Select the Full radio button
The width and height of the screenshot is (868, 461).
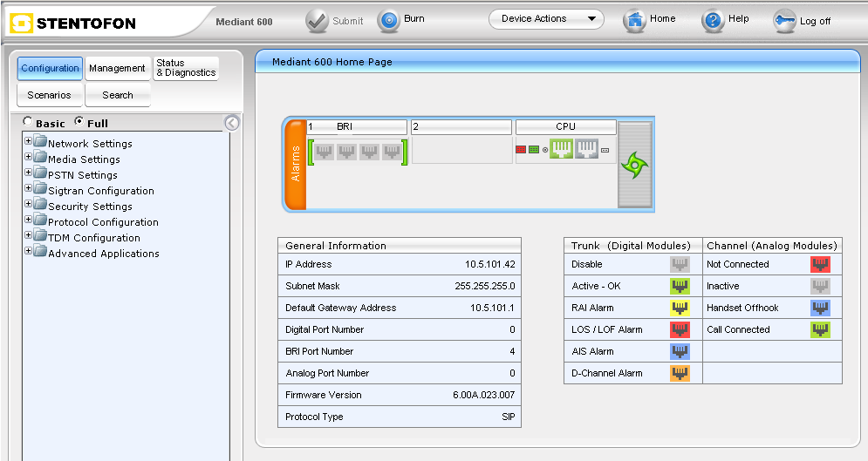tap(79, 122)
